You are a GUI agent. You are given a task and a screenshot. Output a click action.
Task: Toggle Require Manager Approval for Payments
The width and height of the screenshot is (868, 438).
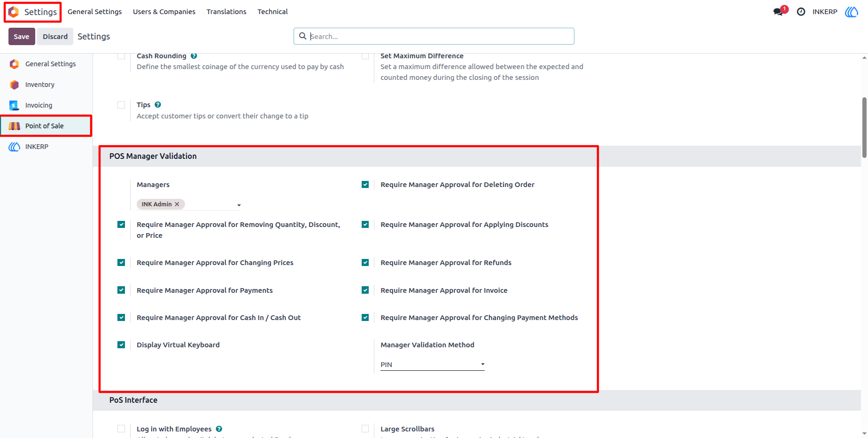(121, 290)
